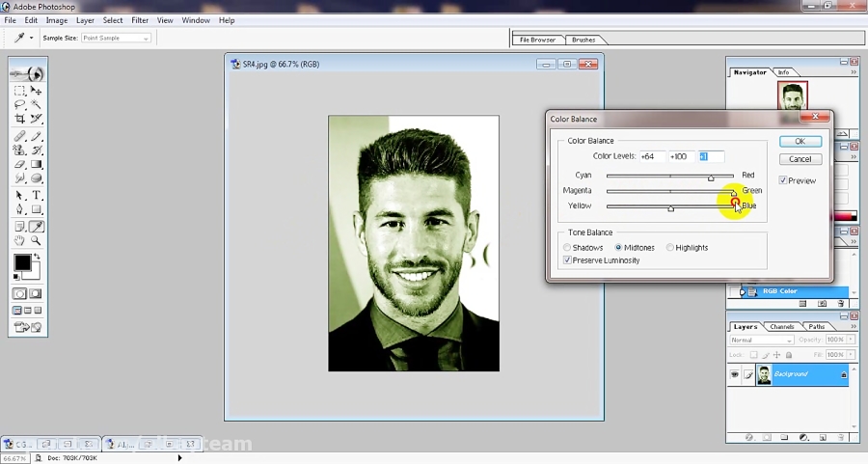
Task: Select the Dodge tool
Action: coord(36,178)
